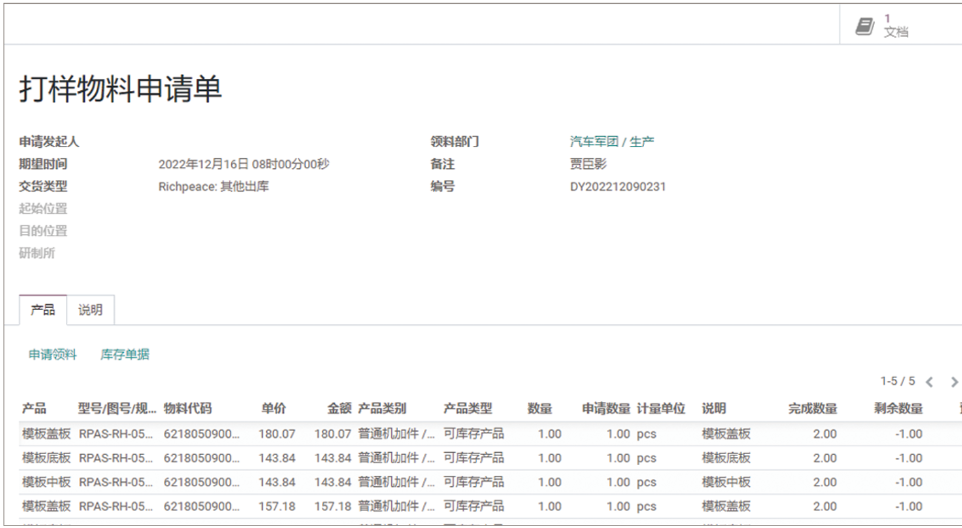This screenshot has height=528, width=962.
Task: Click the 编号 value DY202212090231
Action: [617, 186]
